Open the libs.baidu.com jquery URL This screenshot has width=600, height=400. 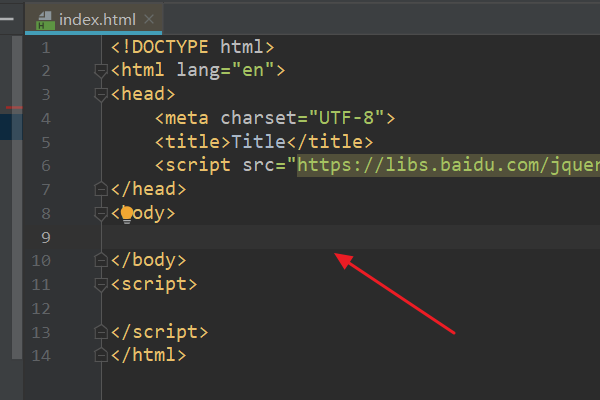click(448, 165)
